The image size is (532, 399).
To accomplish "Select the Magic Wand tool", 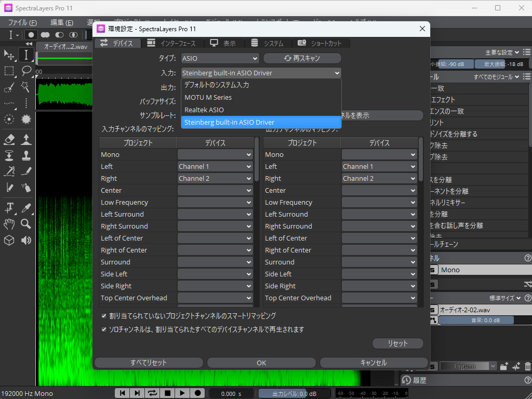I will click(x=26, y=87).
